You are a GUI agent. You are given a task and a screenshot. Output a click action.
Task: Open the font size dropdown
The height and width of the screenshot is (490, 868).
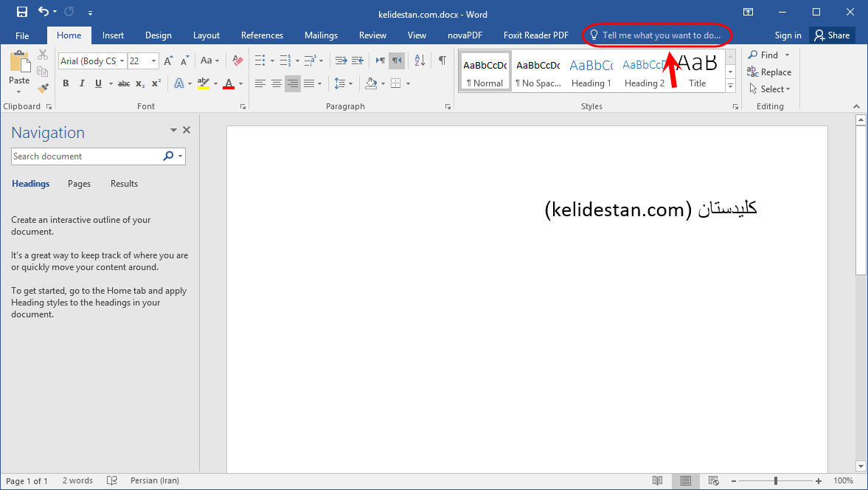(x=153, y=61)
